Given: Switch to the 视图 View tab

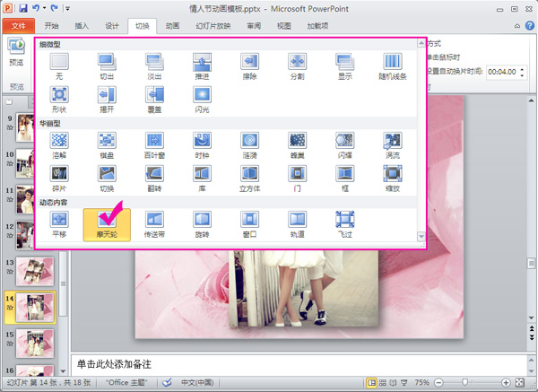Looking at the screenshot, I should tap(283, 26).
